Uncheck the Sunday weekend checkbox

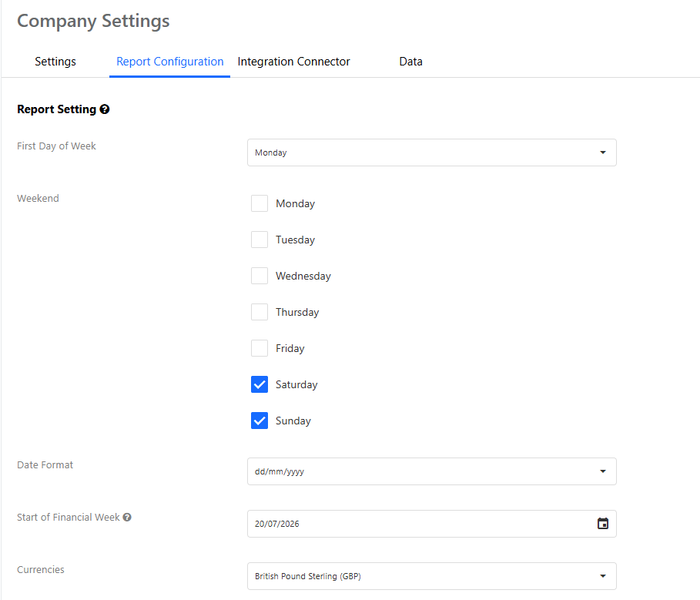[260, 421]
